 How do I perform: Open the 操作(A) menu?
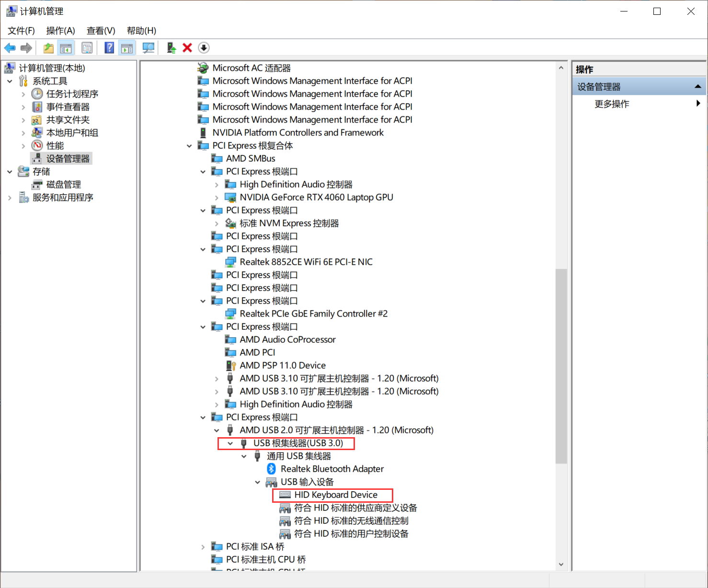click(60, 31)
